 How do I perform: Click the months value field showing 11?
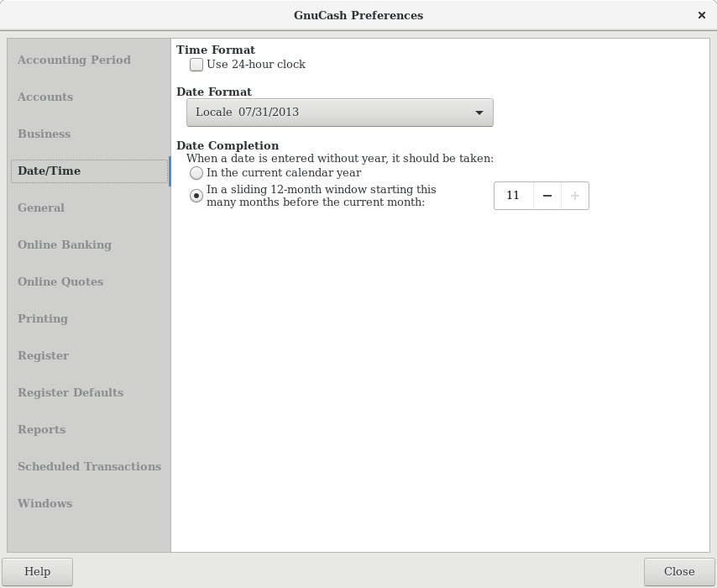[x=514, y=196]
